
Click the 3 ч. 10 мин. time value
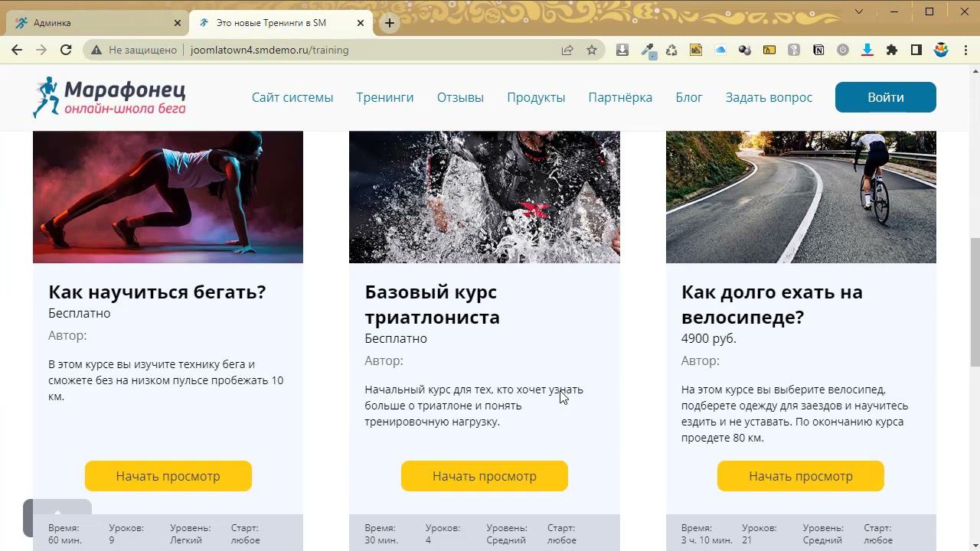(x=707, y=540)
